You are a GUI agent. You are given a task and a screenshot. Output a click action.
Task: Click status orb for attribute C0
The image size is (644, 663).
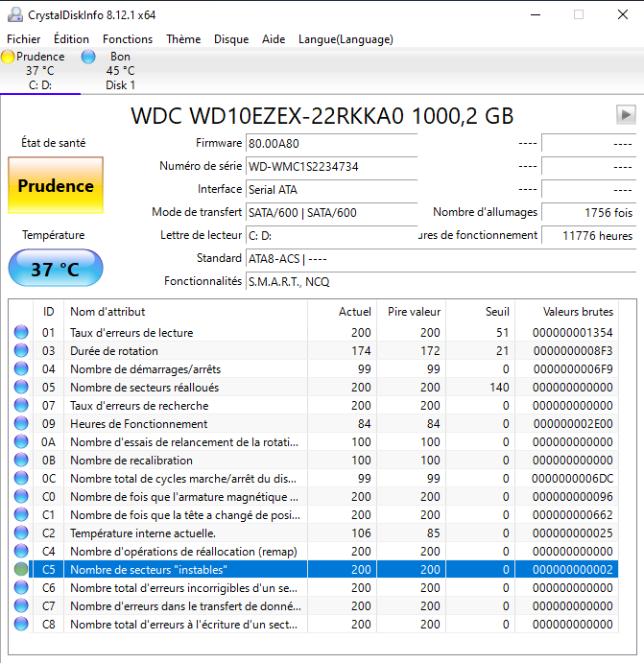tap(21, 496)
